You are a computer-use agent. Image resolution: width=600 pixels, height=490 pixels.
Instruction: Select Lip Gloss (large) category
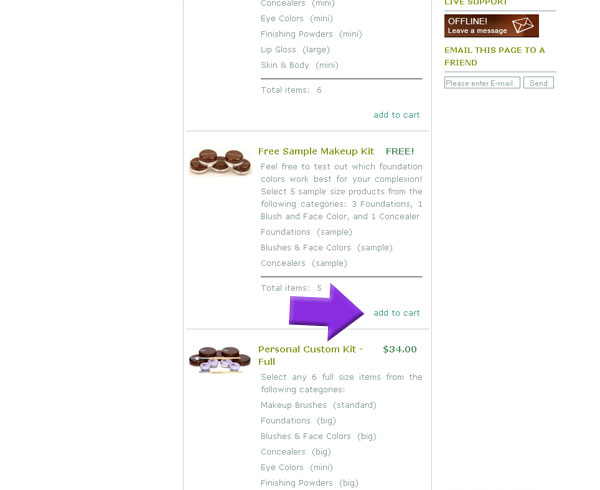coord(295,50)
